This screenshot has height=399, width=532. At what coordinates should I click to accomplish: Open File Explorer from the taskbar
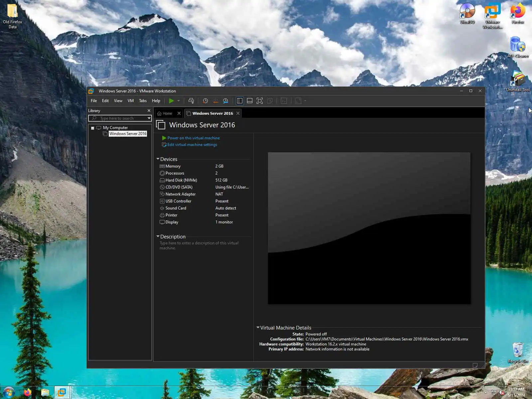click(45, 393)
